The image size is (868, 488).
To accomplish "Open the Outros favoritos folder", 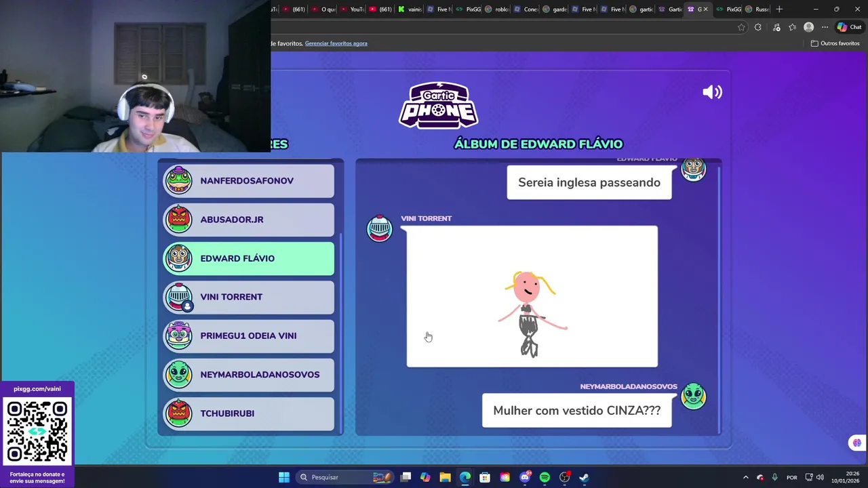I will coord(835,43).
